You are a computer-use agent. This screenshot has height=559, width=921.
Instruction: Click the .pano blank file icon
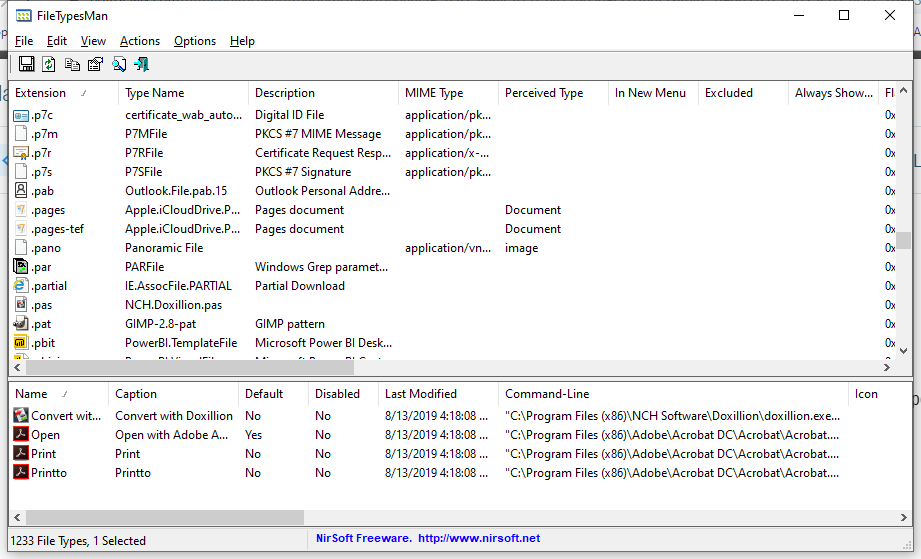point(21,248)
